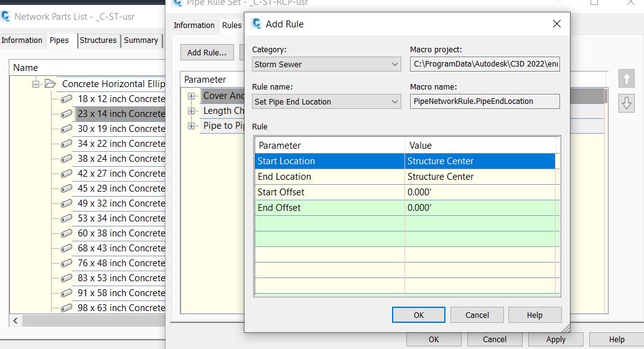This screenshot has height=349, width=644.
Task: Click the pipe icon beside 18 x 12 inch Concrete
Action: point(67,99)
